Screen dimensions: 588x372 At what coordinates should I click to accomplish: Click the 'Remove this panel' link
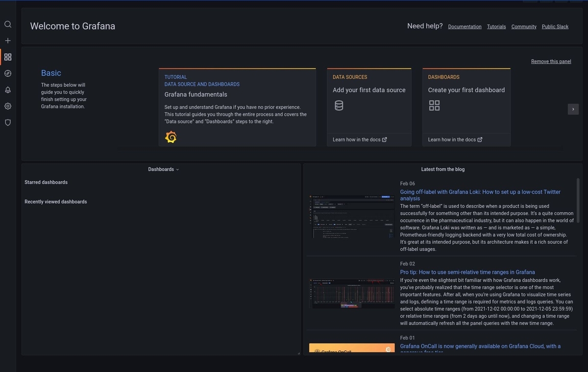point(551,61)
